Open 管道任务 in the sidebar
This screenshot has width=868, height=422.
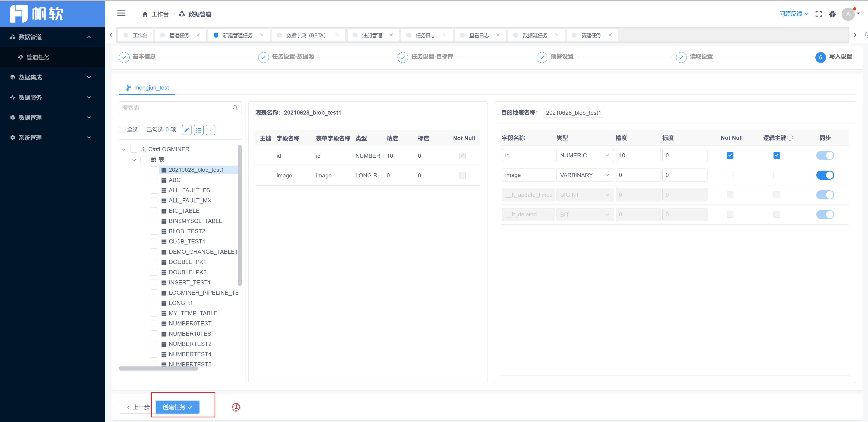coord(38,57)
